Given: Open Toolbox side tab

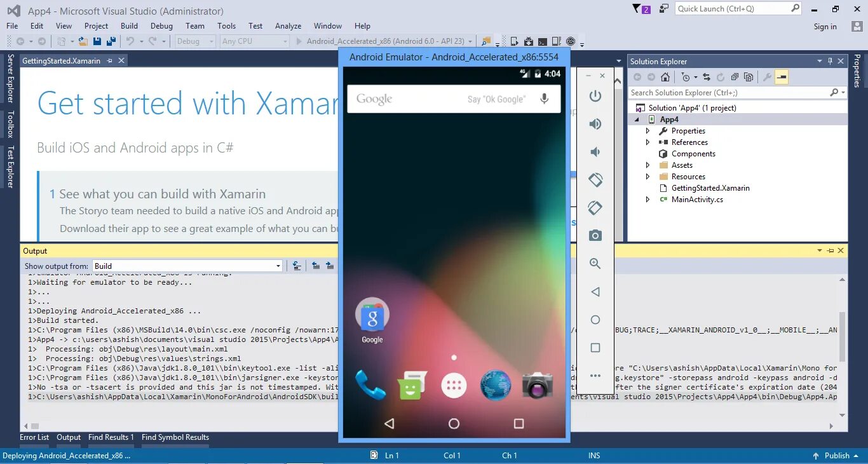Looking at the screenshot, I should [x=10, y=125].
